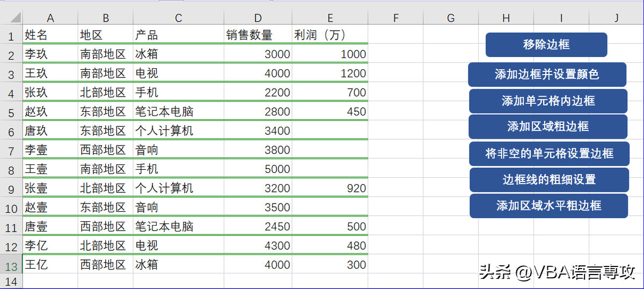Click 音响 in 李壹's row
Viewport: 644px width, 289px height.
coord(178,150)
